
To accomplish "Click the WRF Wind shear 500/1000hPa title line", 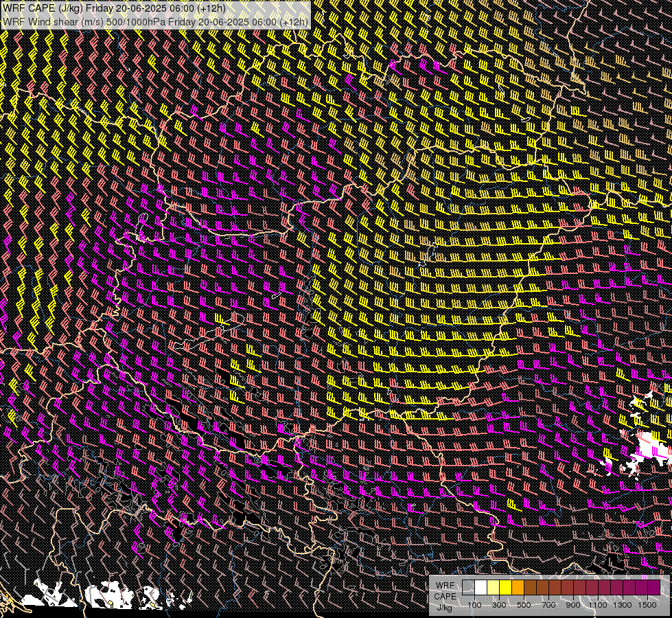I will pos(155,22).
